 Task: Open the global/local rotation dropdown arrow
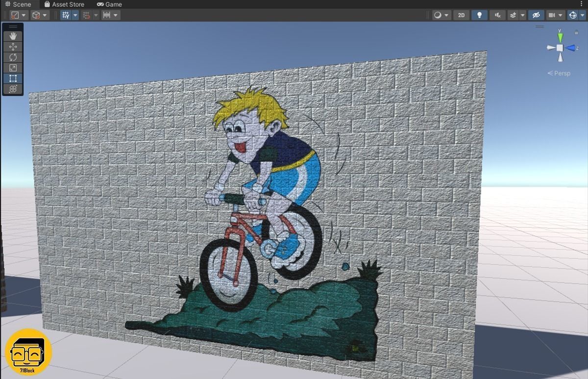tap(45, 15)
